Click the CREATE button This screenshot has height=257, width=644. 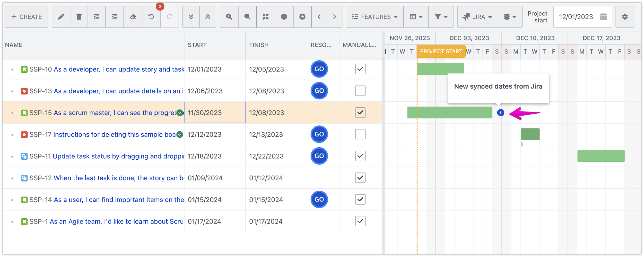[x=26, y=17]
